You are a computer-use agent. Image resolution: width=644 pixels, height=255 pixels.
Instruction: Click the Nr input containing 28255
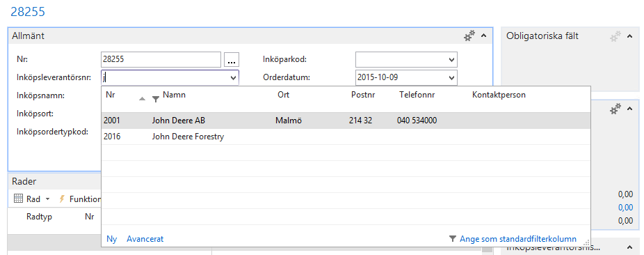point(161,60)
